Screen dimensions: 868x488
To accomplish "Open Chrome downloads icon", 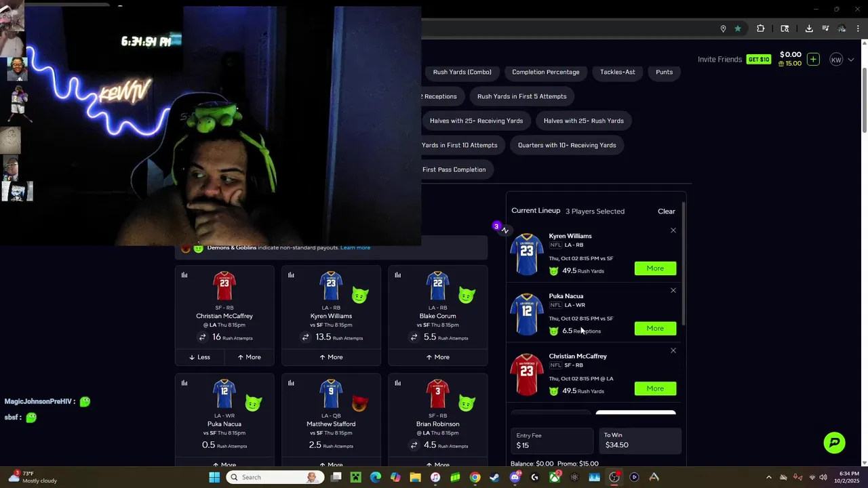I will click(809, 28).
